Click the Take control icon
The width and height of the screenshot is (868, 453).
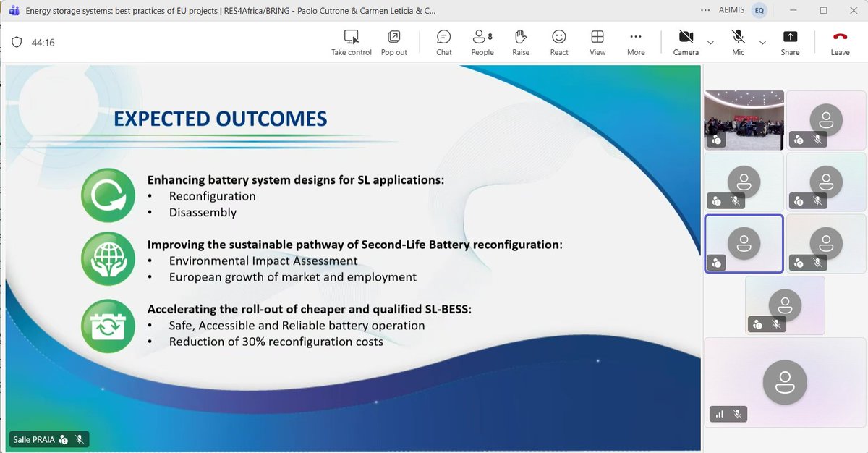pos(352,37)
